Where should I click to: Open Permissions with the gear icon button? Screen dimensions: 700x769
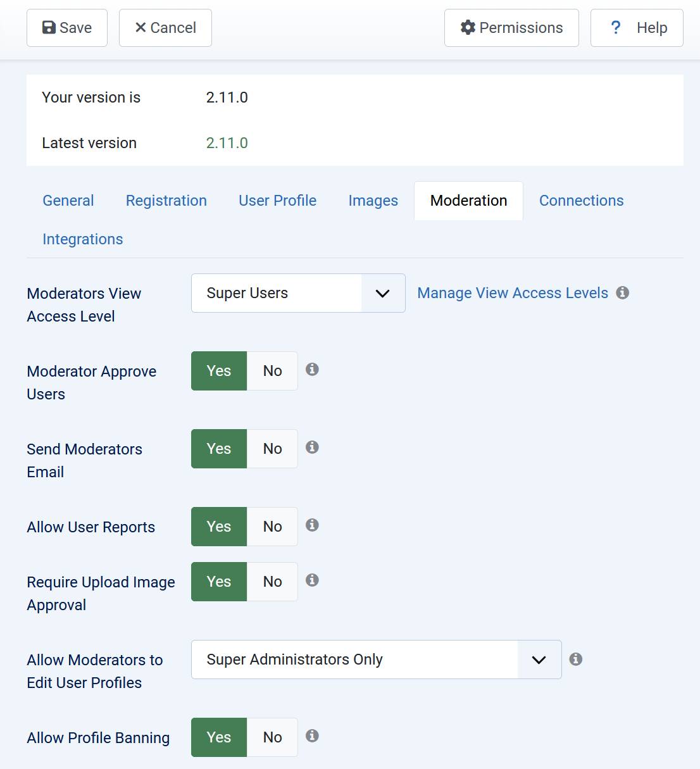(x=511, y=28)
